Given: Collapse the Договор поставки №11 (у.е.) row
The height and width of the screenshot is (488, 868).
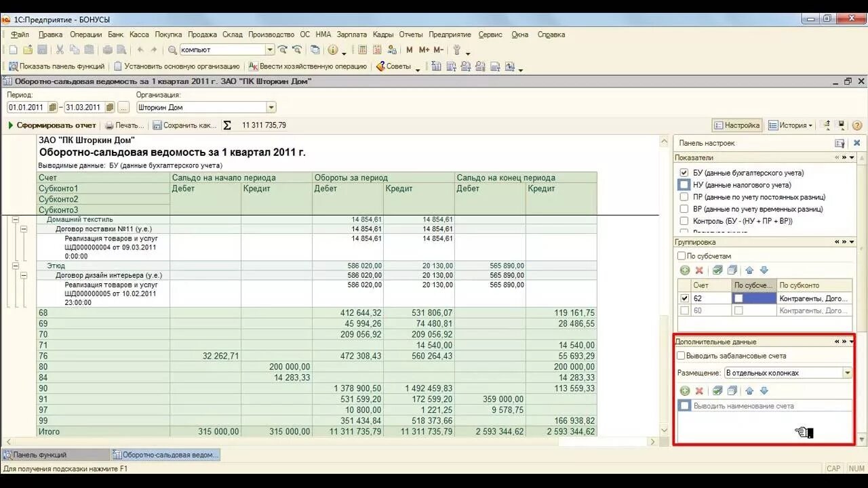Looking at the screenshot, I should pos(24,229).
